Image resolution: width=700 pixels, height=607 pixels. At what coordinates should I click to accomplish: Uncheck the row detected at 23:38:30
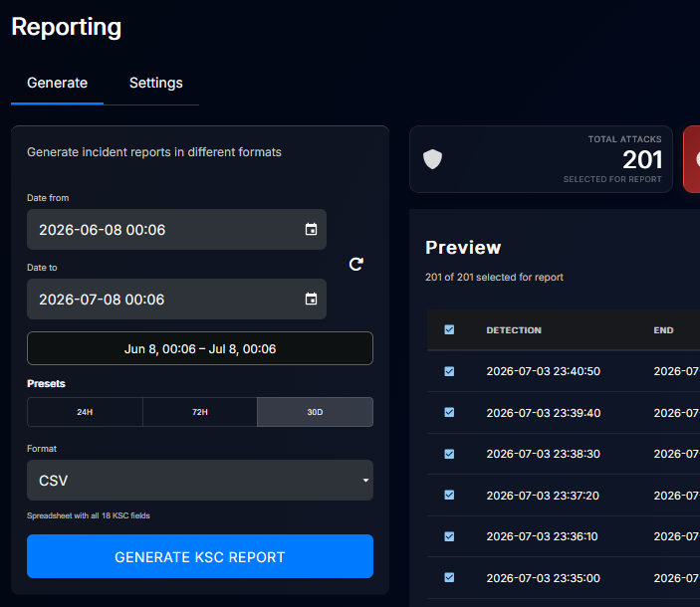[x=449, y=454]
